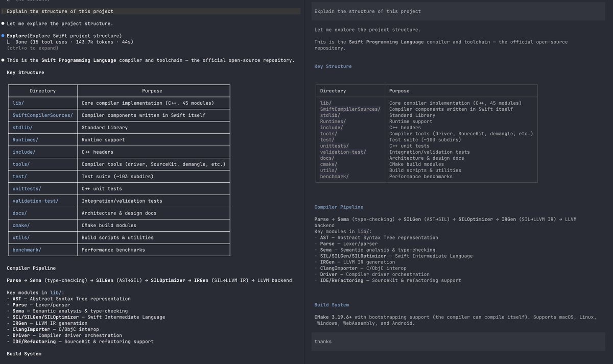Click the 'thanks' input box in right pane

coord(458,341)
